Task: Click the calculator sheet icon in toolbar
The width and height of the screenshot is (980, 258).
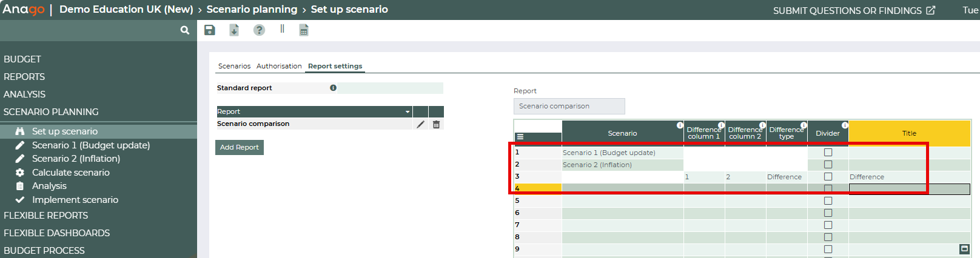Action: click(x=304, y=30)
